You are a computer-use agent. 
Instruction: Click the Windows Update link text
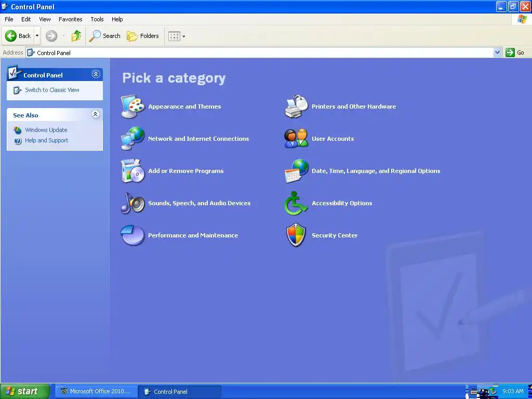[x=46, y=130]
